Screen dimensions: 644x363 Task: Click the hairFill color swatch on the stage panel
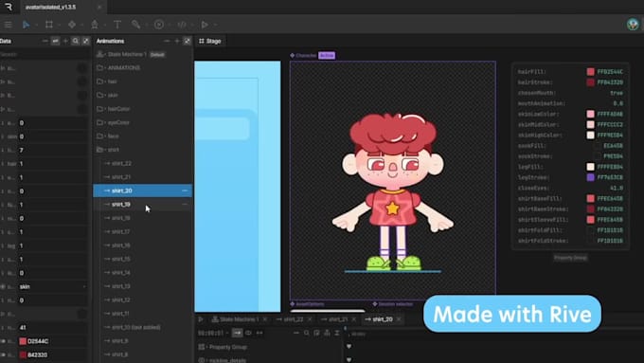pos(591,72)
